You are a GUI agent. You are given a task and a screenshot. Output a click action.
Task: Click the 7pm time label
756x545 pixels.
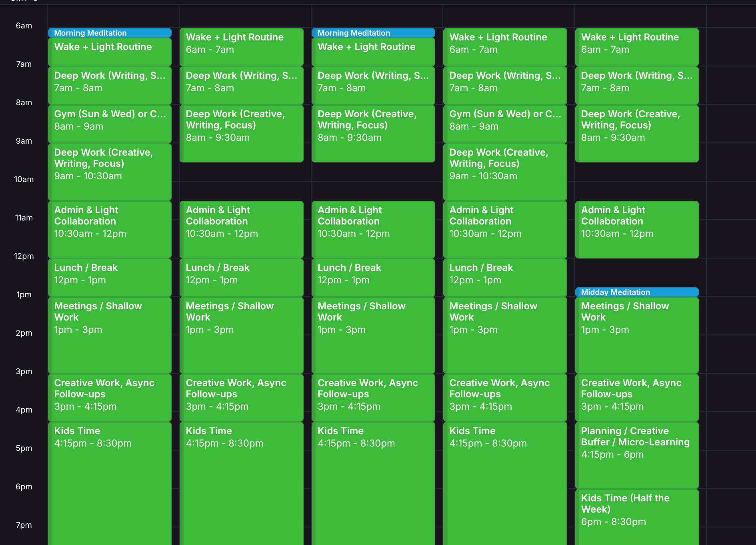click(24, 525)
